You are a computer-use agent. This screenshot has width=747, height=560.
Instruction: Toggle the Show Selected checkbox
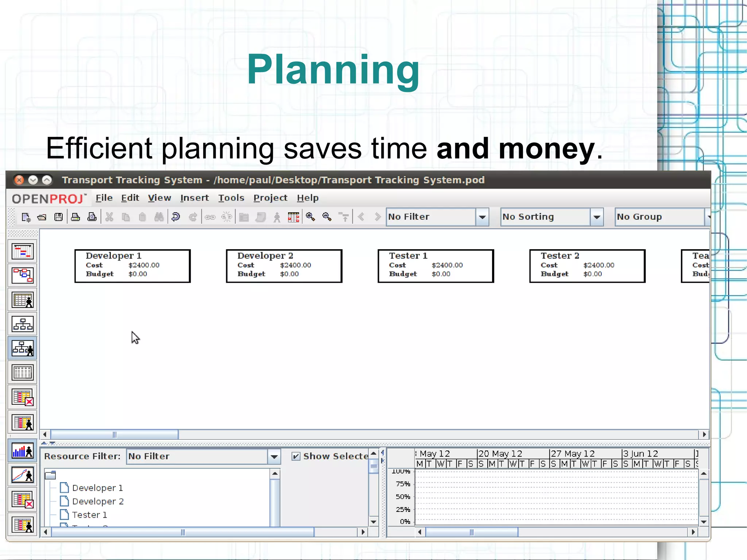click(296, 456)
